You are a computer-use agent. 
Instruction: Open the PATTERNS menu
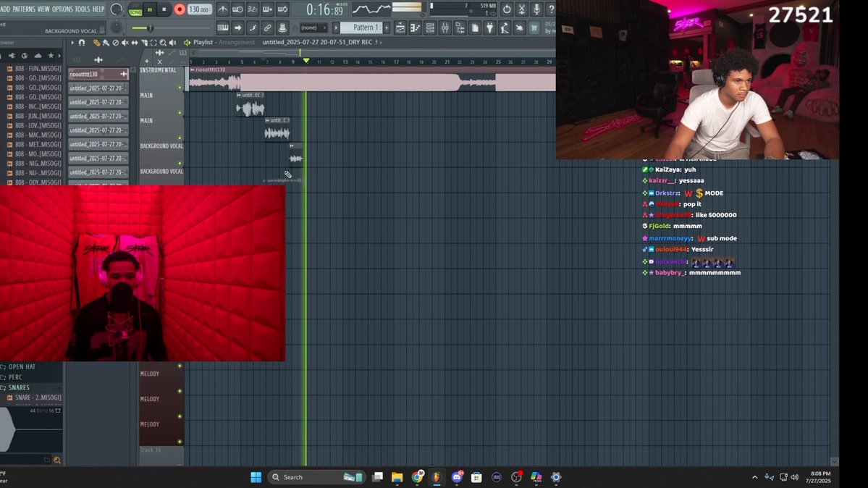[24, 9]
